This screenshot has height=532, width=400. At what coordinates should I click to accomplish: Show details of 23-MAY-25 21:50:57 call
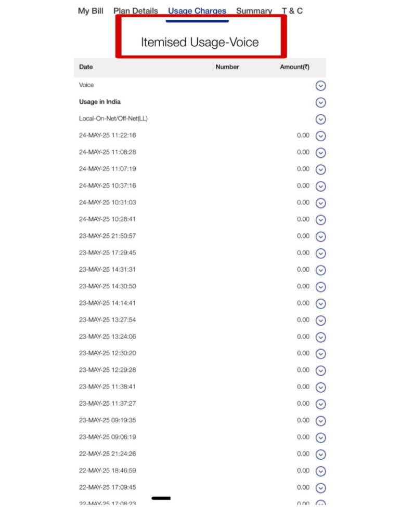point(320,236)
